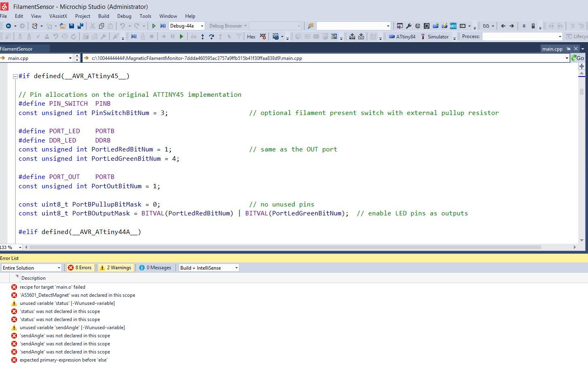Click the Error List panel title
Image resolution: width=588 pixels, height=381 pixels.
click(9, 258)
